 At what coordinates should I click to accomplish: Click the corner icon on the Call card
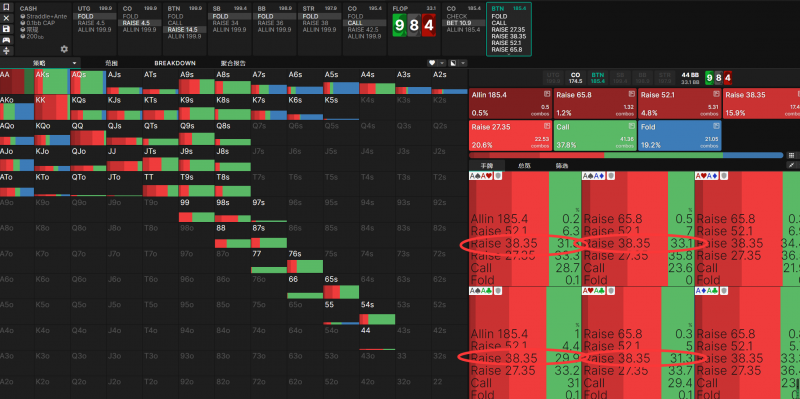[x=631, y=126]
